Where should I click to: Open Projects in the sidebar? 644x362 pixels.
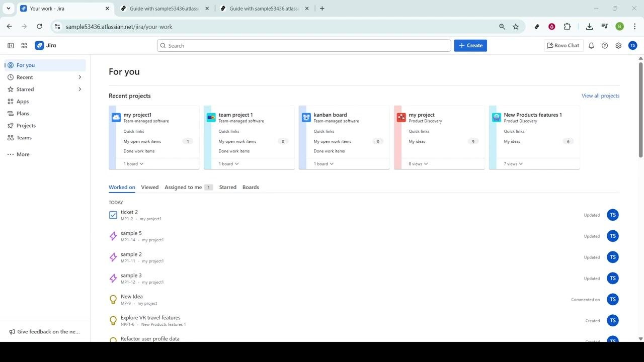click(x=45, y=126)
